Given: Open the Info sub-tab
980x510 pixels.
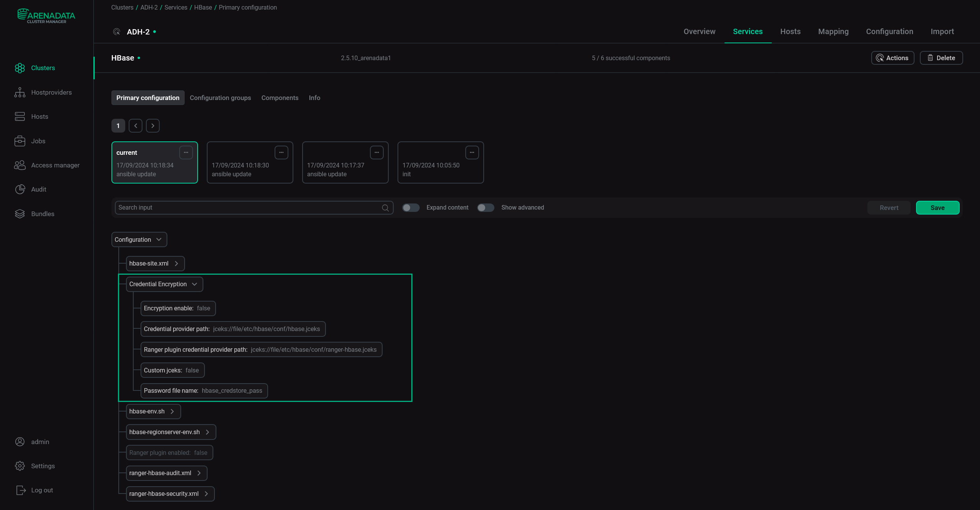Looking at the screenshot, I should (314, 98).
